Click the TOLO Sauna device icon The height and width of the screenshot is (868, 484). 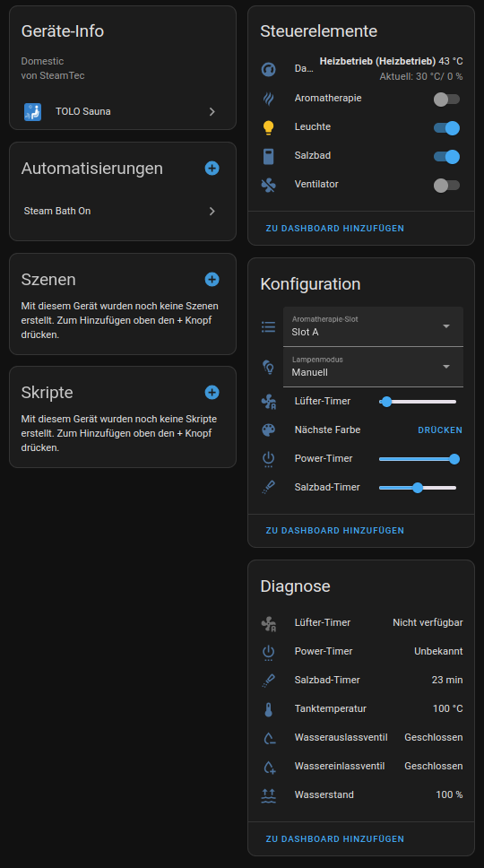(x=32, y=111)
